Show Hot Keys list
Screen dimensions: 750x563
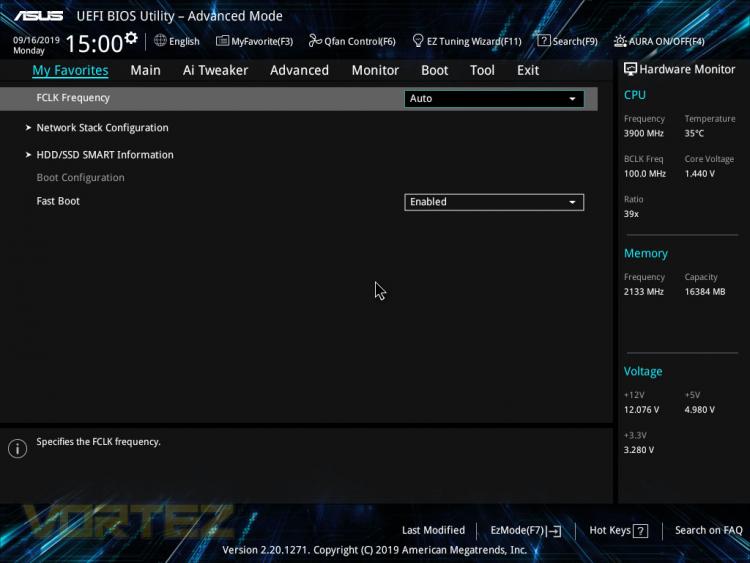coord(610,530)
